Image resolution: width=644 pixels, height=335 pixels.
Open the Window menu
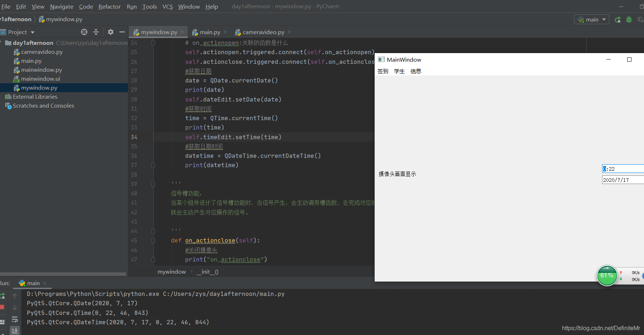coord(189,6)
